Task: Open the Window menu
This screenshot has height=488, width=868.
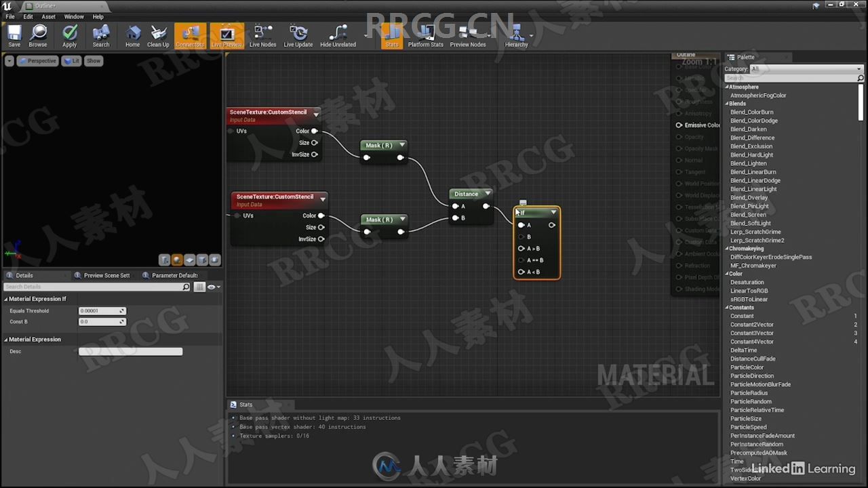Action: (74, 16)
